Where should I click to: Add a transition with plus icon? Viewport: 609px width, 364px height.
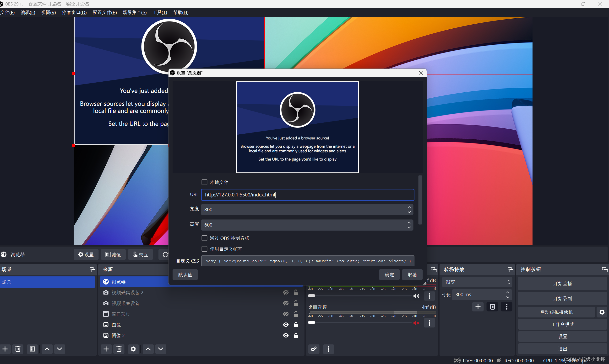coord(478,307)
